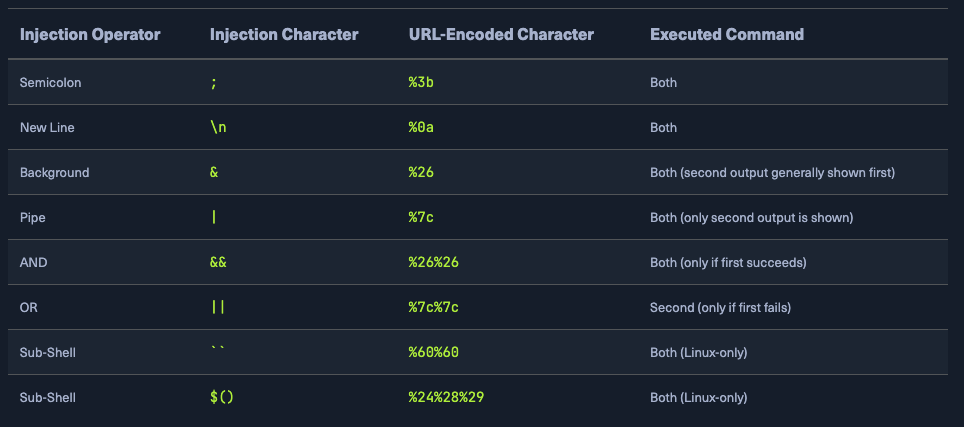The width and height of the screenshot is (964, 427).
Task: Select the New Line operator row
Action: (47, 128)
